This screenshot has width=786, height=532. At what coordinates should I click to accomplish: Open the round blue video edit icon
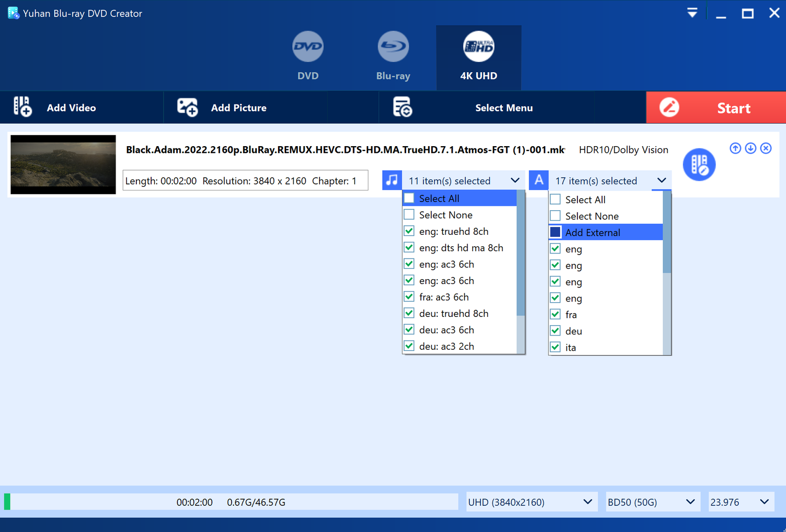point(699,164)
